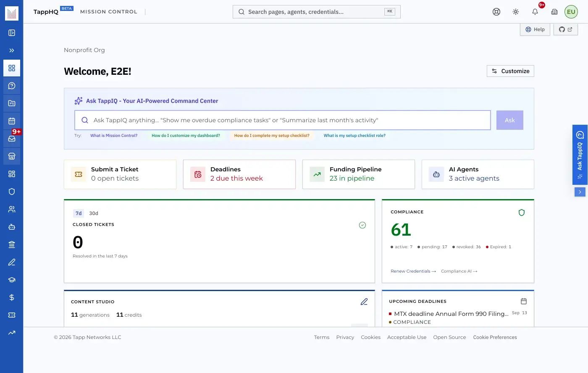Open the bank building sidebar icon
588x373 pixels.
point(12,244)
